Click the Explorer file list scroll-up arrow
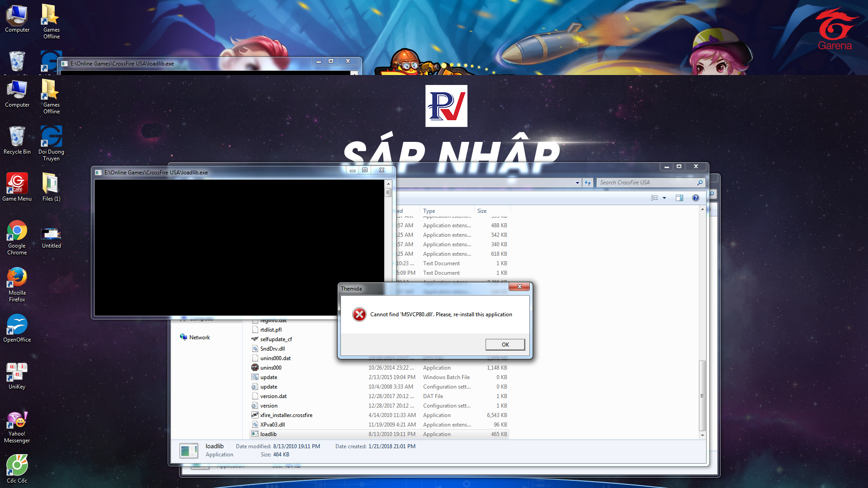 pyautogui.click(x=702, y=209)
